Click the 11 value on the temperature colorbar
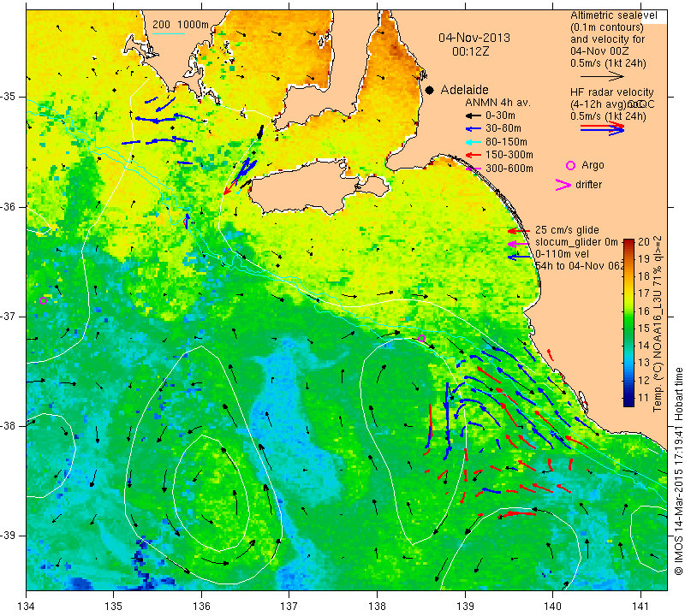The height and width of the screenshot is (616, 685). click(644, 398)
